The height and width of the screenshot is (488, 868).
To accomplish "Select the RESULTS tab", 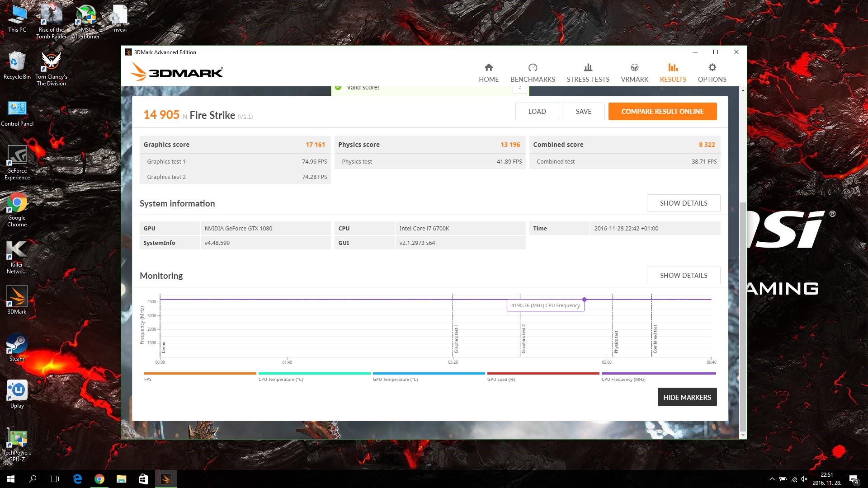I will click(x=673, y=73).
